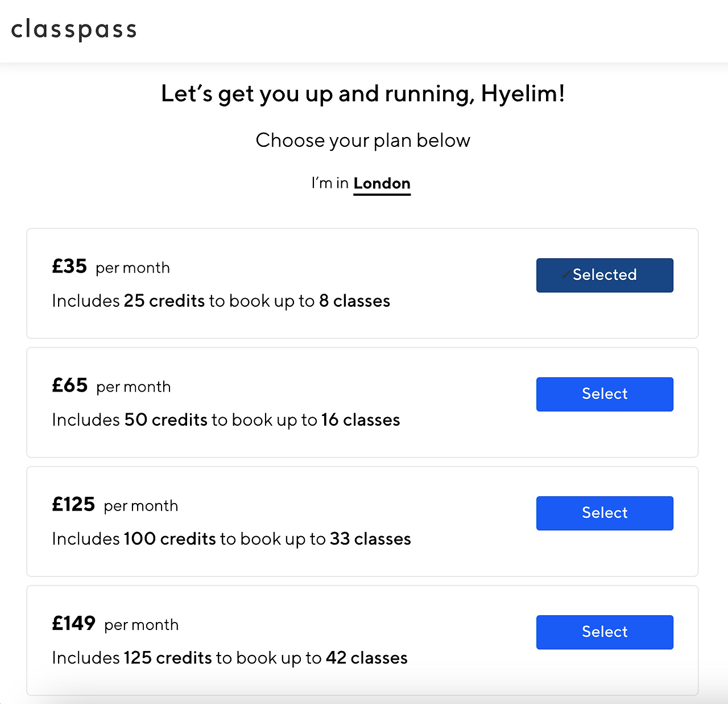Click the £149 price label

tap(74, 623)
